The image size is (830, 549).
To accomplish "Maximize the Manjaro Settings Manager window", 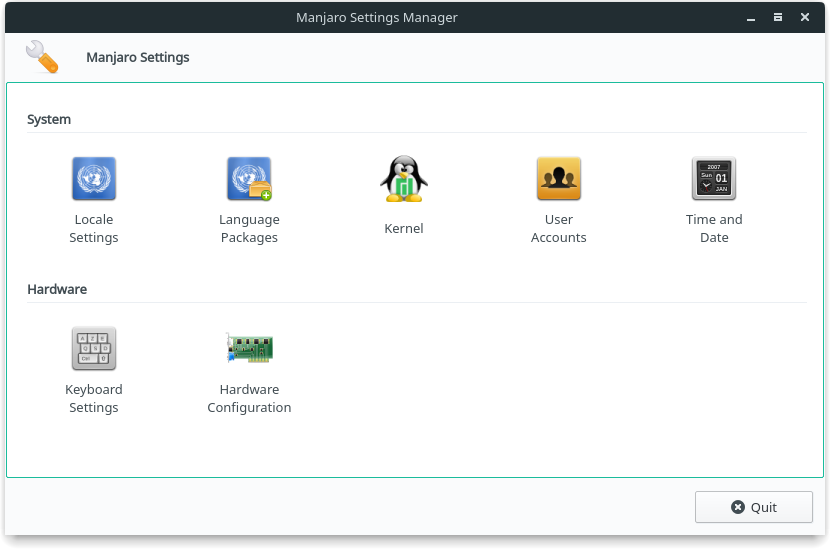I will click(x=777, y=17).
